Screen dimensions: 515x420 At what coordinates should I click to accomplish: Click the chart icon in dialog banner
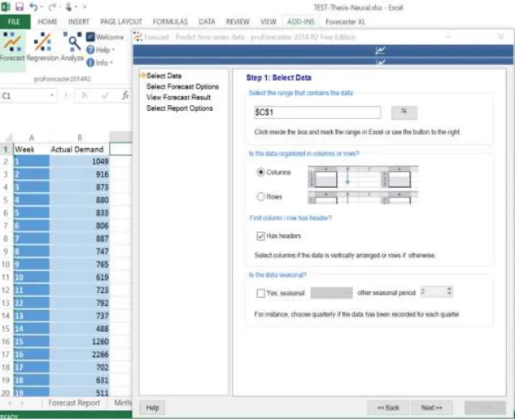(380, 50)
